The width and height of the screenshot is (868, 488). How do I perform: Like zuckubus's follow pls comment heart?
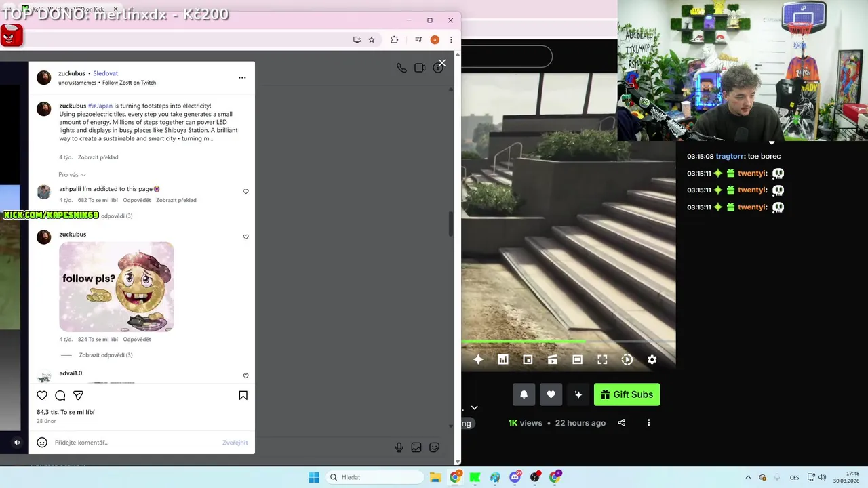coord(245,237)
